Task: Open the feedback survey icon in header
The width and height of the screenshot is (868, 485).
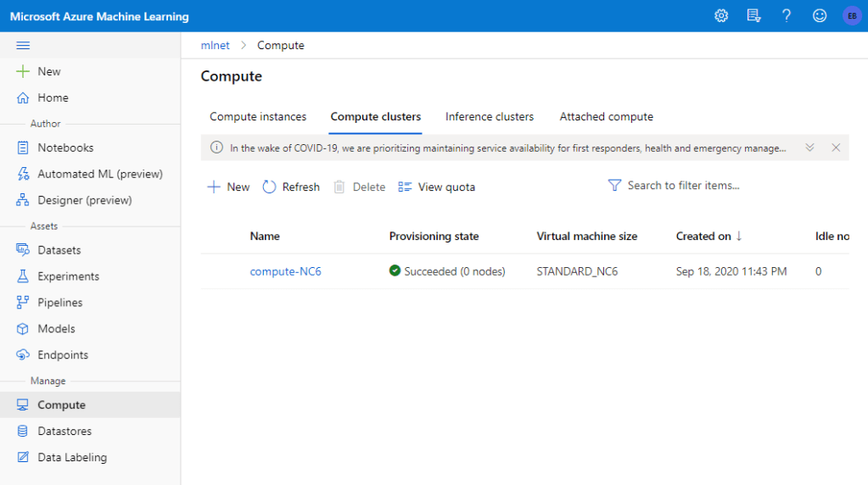Action: pos(753,16)
